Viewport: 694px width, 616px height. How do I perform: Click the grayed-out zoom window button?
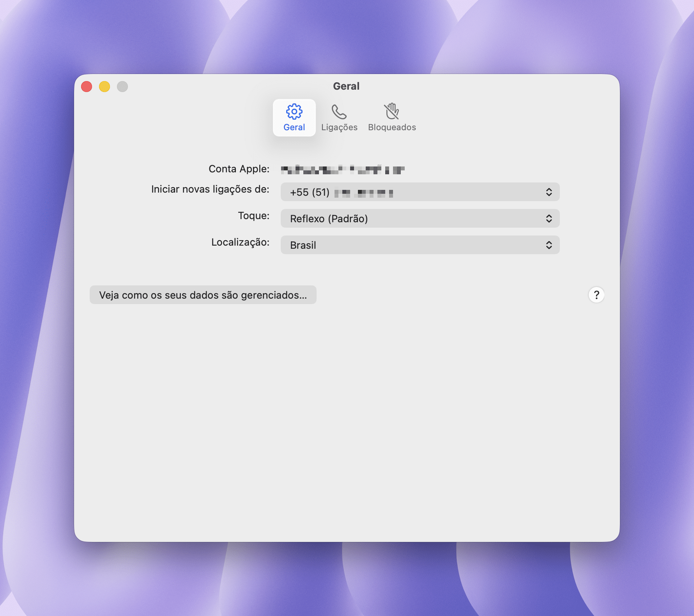[122, 87]
